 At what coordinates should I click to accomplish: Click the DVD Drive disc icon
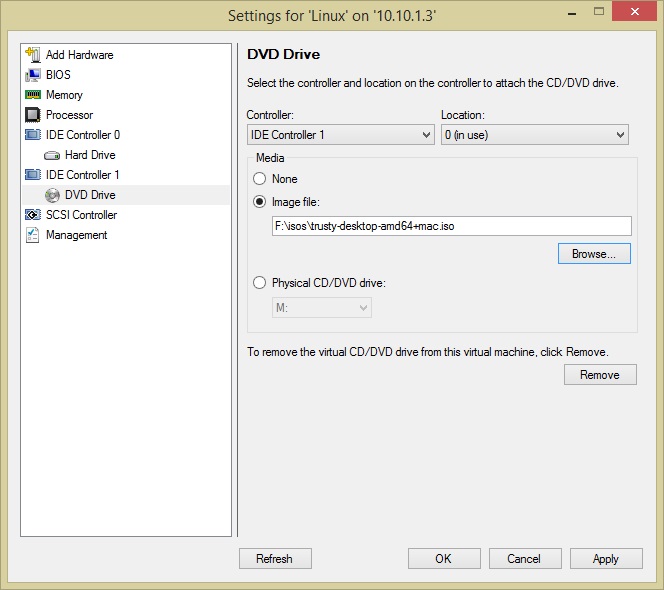click(x=52, y=195)
